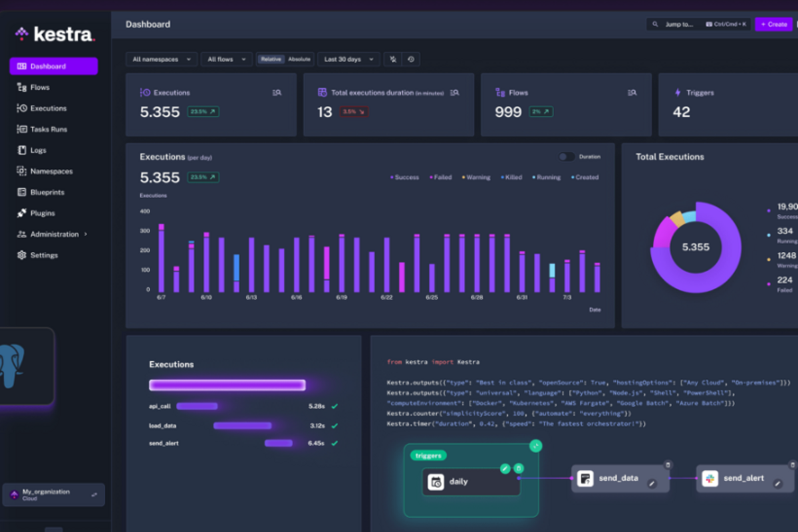The width and height of the screenshot is (798, 532).
Task: Click the PostgreSQL elephant icon
Action: click(x=11, y=365)
